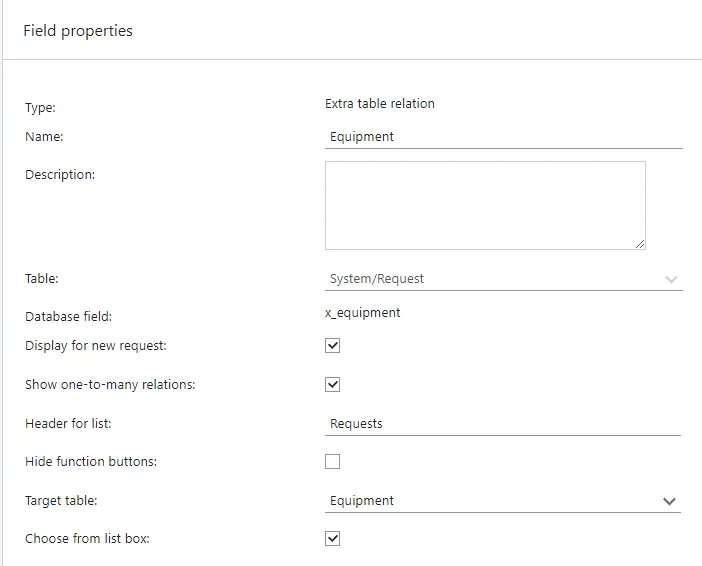Grab the Description box resize handle
The width and height of the screenshot is (702, 566).
click(x=639, y=243)
